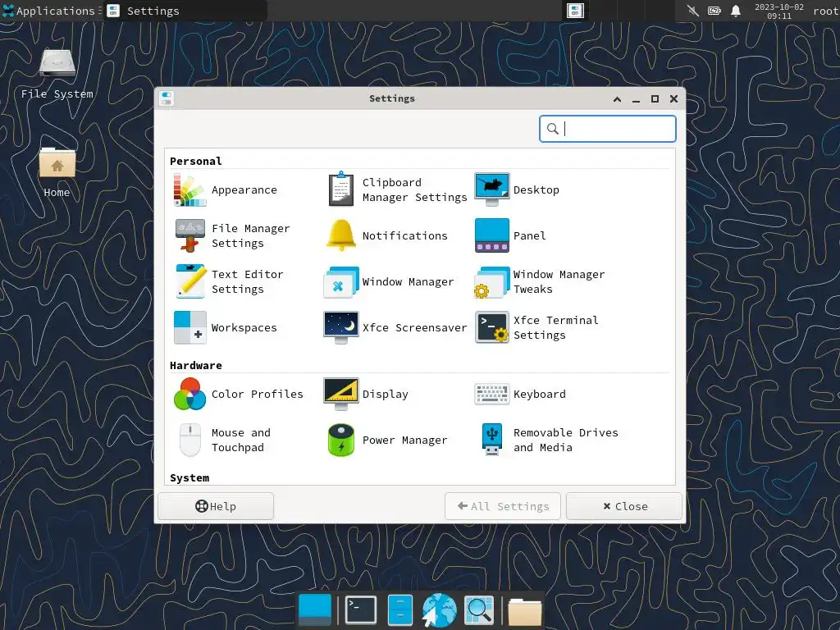Click the "Workspaces" label
The width and height of the screenshot is (840, 630).
click(244, 327)
